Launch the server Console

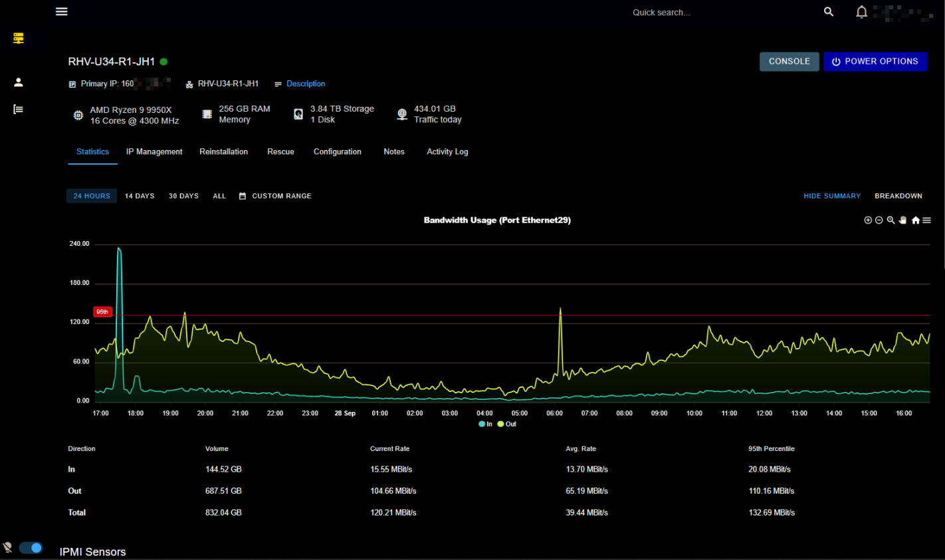pos(789,61)
